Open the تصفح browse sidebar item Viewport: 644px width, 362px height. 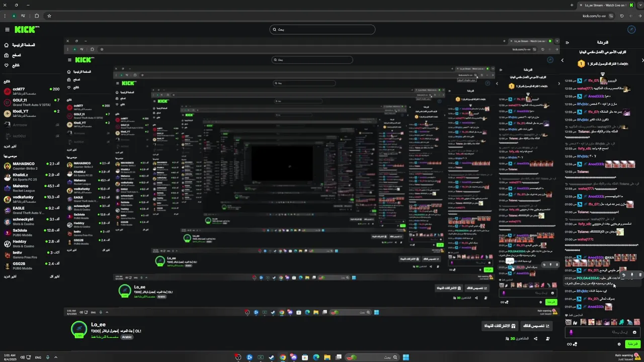[13, 55]
